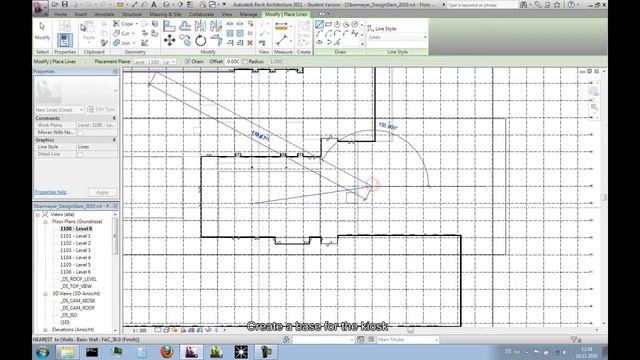Click the Offset value input field
The width and height of the screenshot is (640, 360).
click(x=232, y=61)
